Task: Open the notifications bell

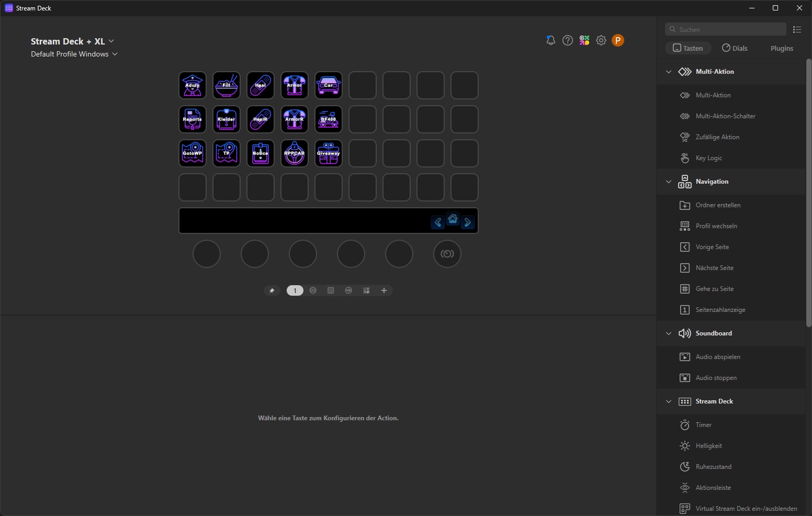Action: click(550, 40)
